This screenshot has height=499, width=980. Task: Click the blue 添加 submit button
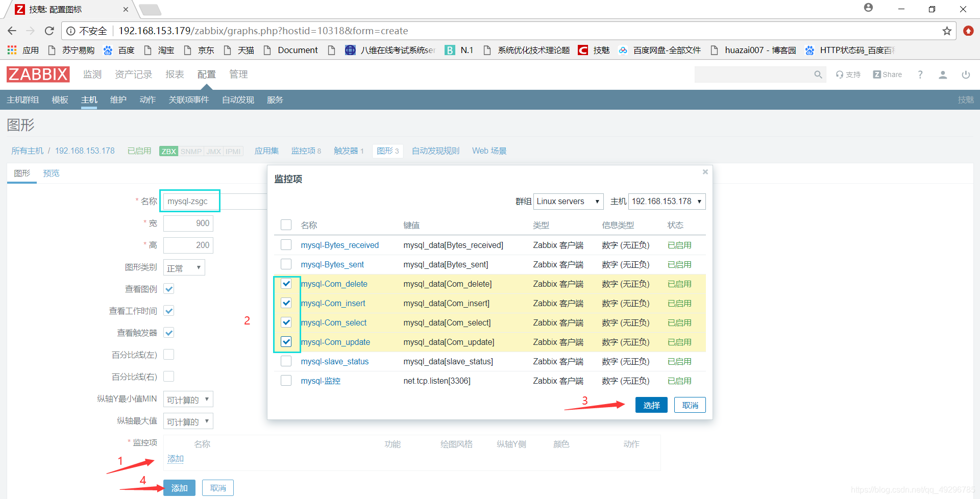pos(179,488)
